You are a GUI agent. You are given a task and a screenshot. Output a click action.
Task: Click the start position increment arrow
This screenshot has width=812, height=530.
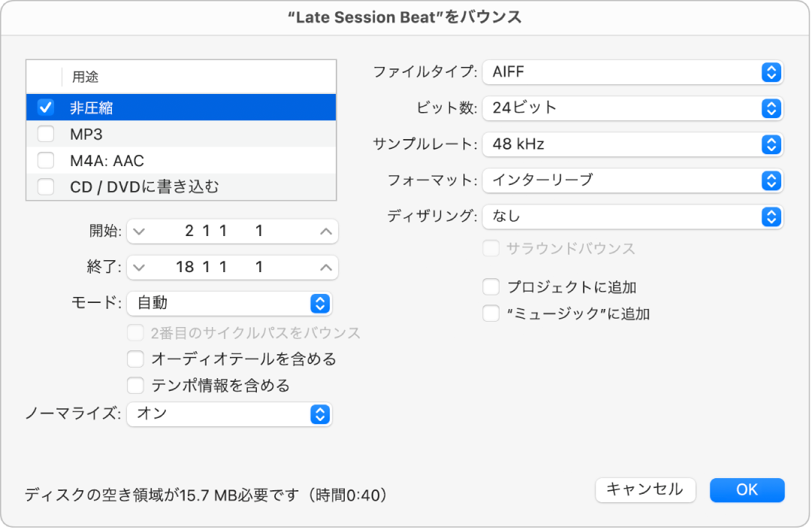point(325,232)
